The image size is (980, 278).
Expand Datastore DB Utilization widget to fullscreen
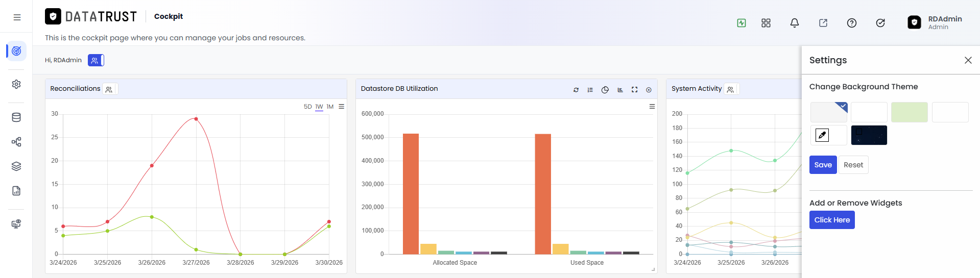point(635,90)
